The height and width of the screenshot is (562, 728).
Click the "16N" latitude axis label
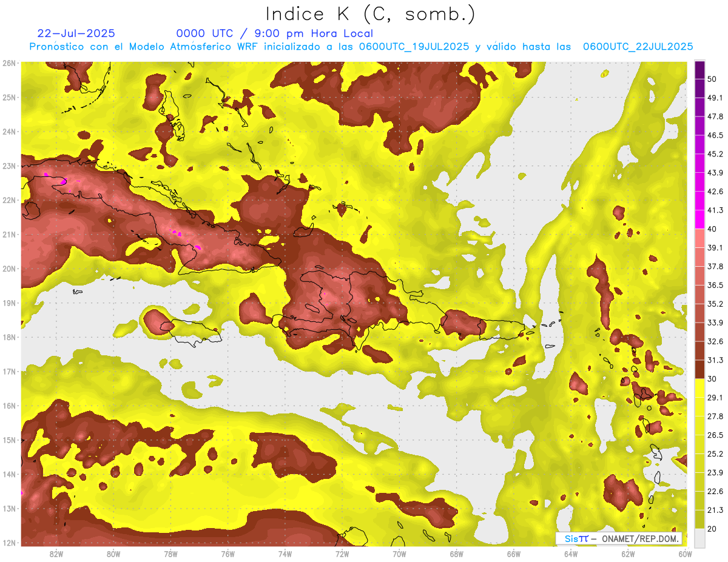tap(10, 406)
